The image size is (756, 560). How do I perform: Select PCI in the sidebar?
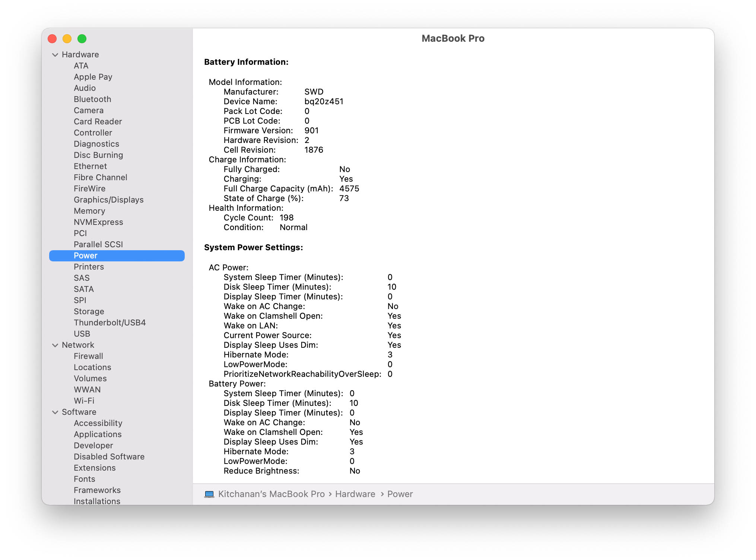click(80, 233)
